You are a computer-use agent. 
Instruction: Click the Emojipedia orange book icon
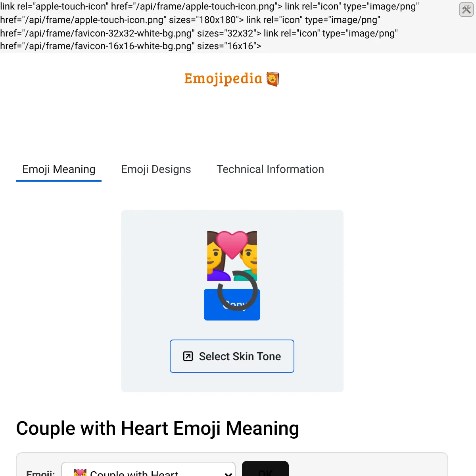pos(273,79)
